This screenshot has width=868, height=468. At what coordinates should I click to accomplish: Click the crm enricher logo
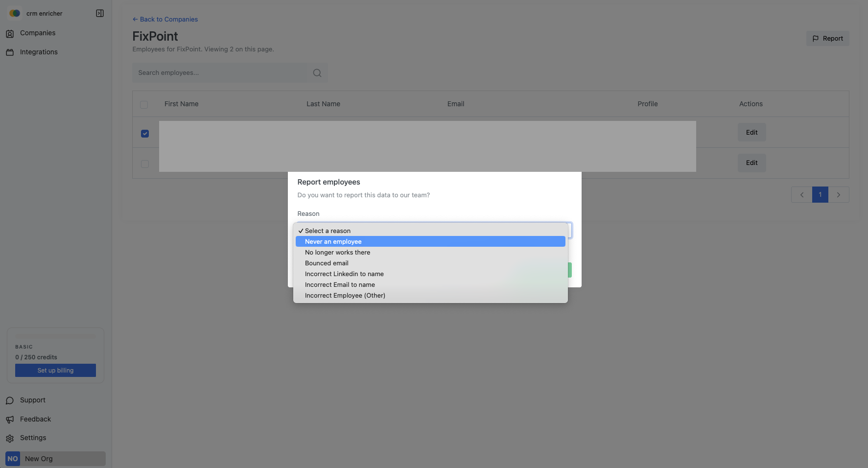coord(15,13)
